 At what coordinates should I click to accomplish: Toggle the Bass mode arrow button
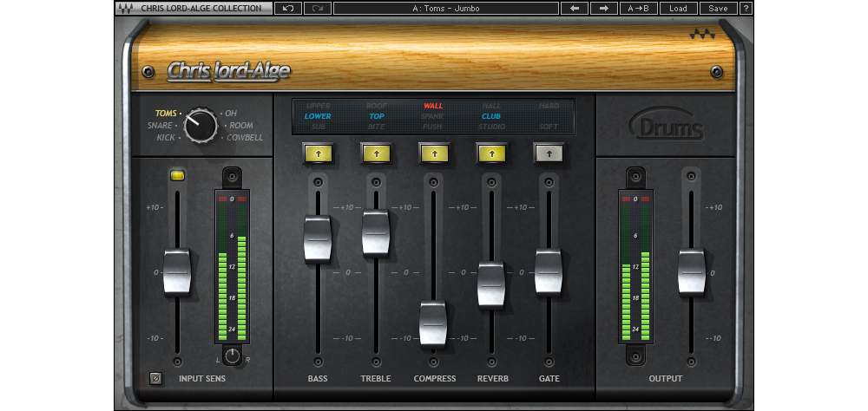click(x=318, y=153)
